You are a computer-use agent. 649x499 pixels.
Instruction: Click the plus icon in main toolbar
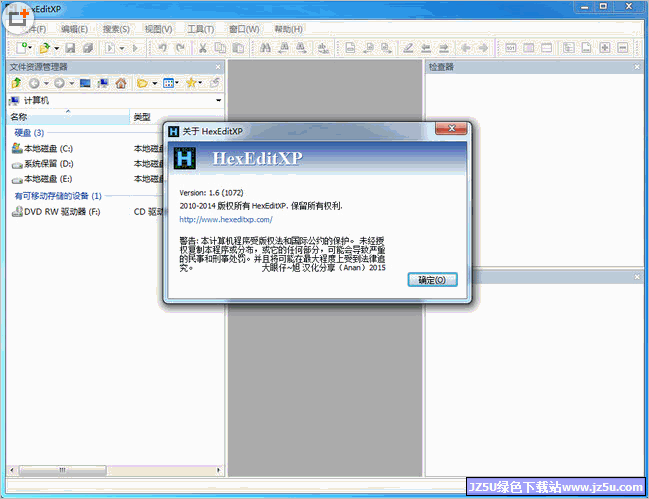pyautogui.click(x=605, y=48)
